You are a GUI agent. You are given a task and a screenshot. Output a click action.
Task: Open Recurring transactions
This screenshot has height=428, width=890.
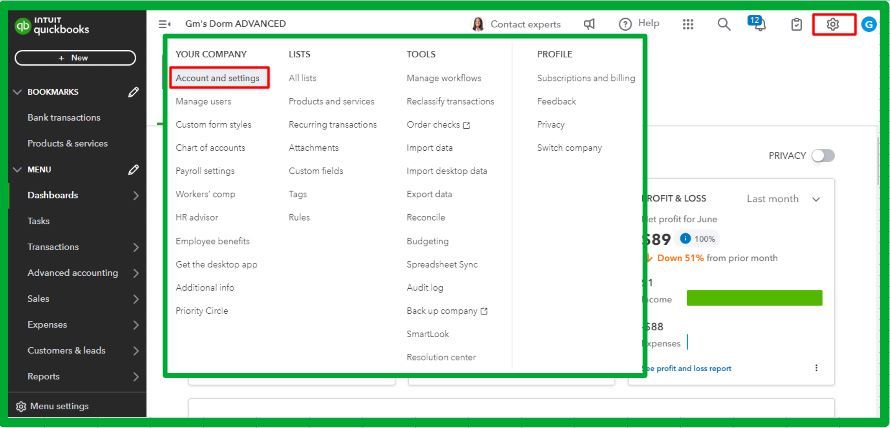click(x=333, y=124)
